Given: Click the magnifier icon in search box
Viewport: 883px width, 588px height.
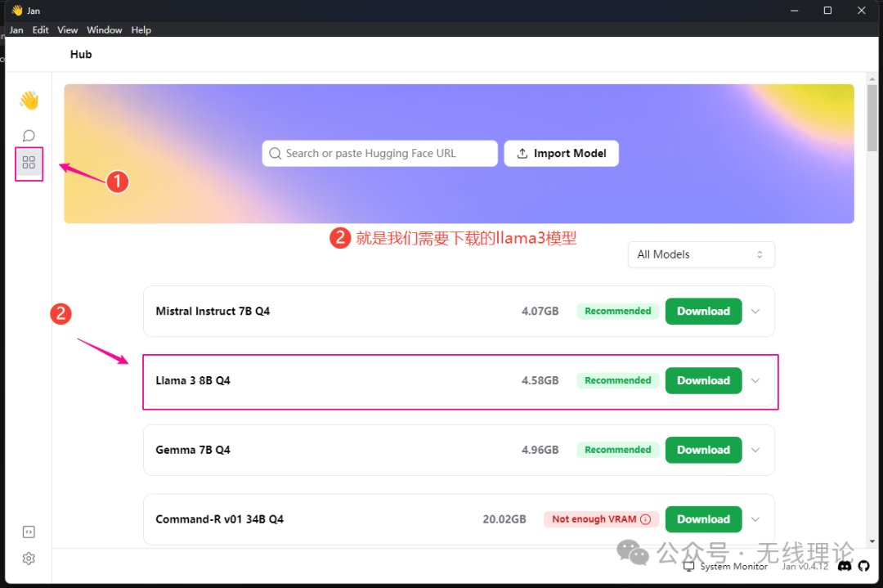Looking at the screenshot, I should pyautogui.click(x=275, y=153).
